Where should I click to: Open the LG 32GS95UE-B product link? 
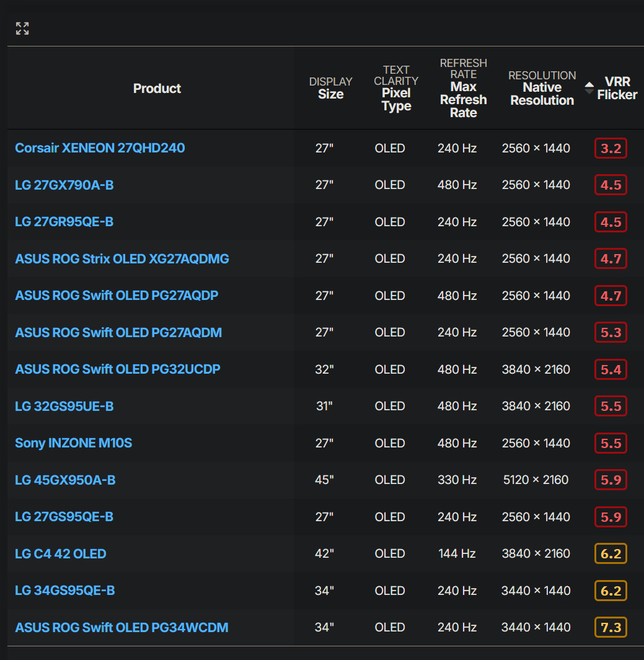pos(64,406)
